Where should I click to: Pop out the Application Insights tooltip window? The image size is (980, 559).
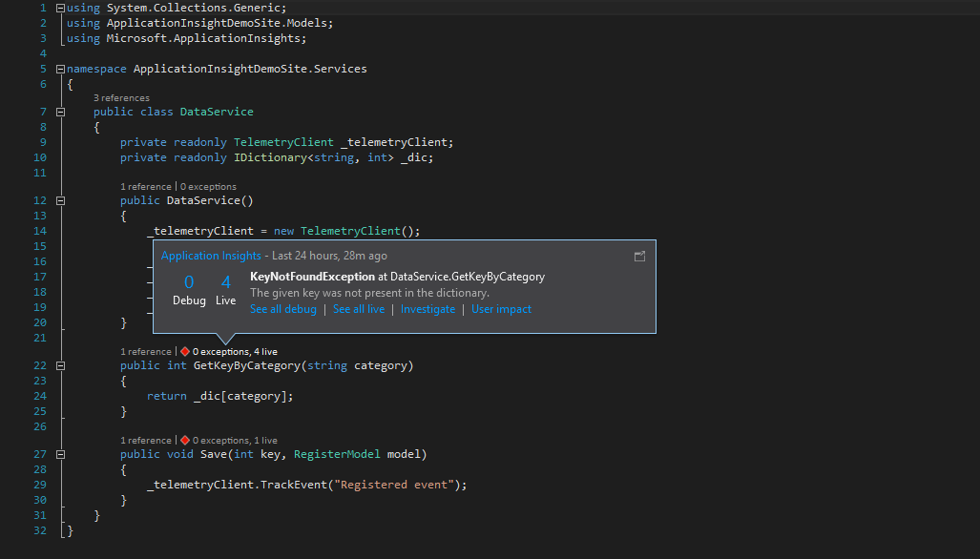639,256
